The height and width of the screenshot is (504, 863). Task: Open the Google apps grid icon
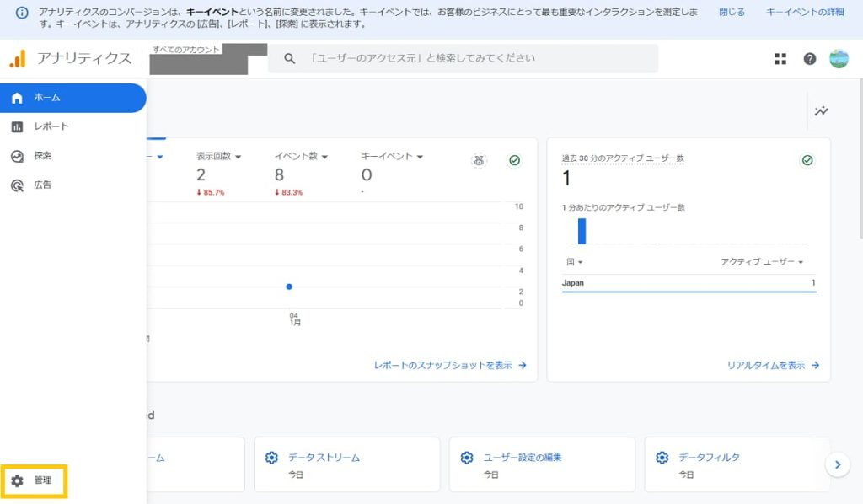pos(780,58)
